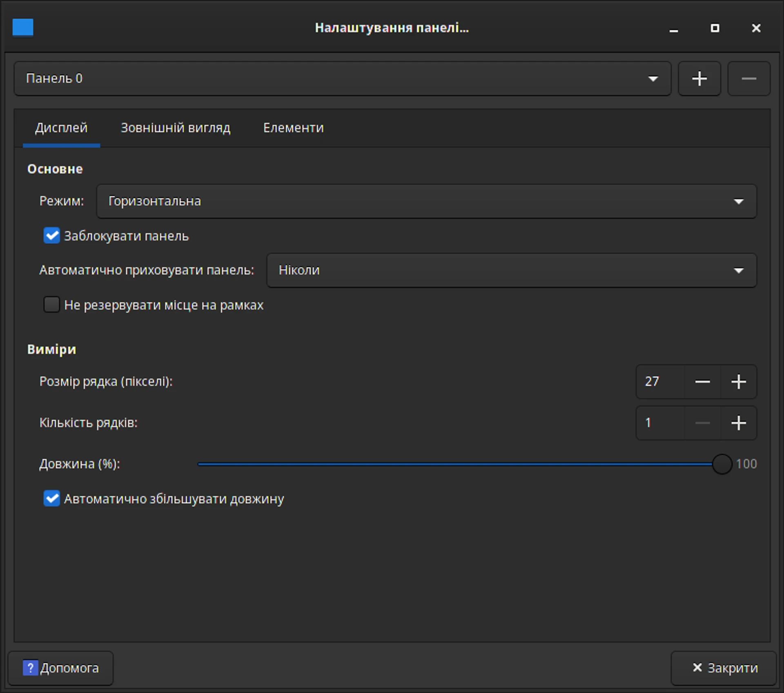The image size is (784, 693).
Task: Click the row size value field showing 27
Action: coord(660,382)
